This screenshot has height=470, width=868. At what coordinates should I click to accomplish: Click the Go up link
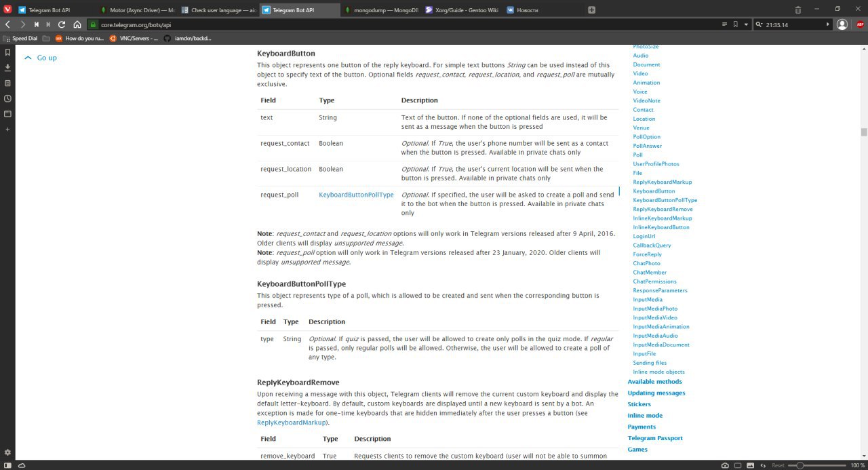pos(41,58)
